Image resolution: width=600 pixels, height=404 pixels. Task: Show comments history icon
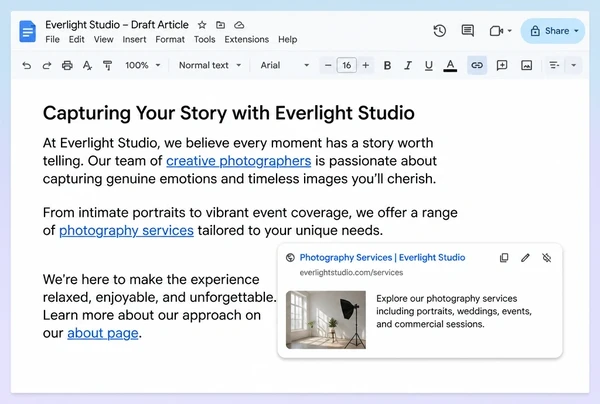(x=468, y=31)
